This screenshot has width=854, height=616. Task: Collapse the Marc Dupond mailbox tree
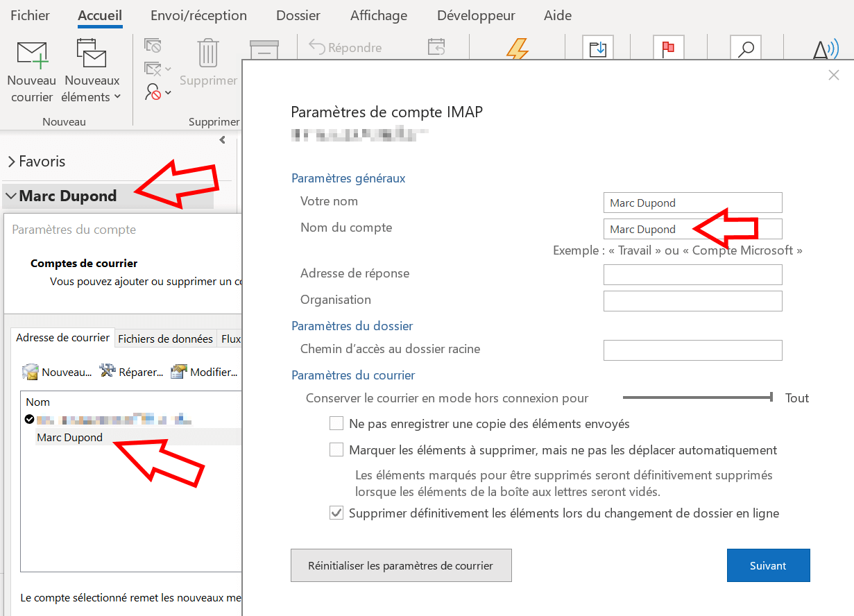click(11, 196)
